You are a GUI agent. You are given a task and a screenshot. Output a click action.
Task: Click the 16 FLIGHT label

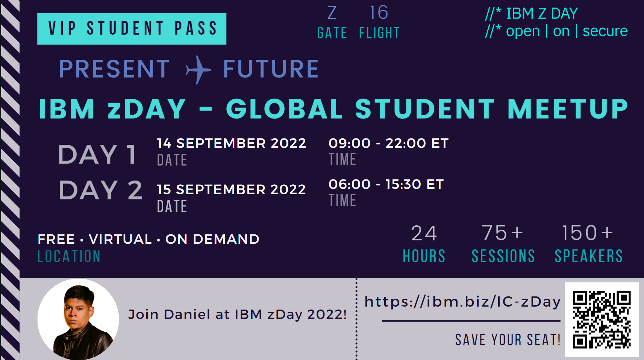379,23
